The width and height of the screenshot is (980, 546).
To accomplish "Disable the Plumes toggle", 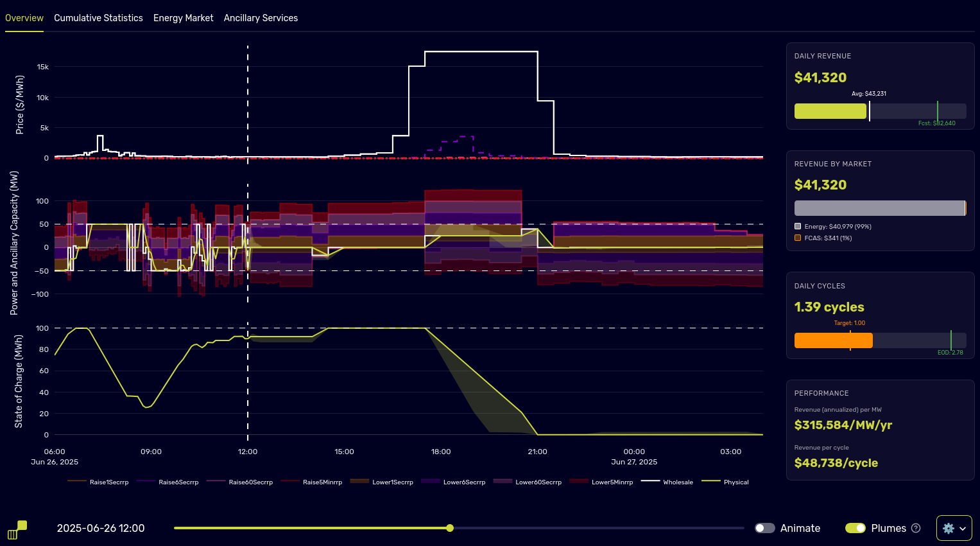I will [x=855, y=528].
